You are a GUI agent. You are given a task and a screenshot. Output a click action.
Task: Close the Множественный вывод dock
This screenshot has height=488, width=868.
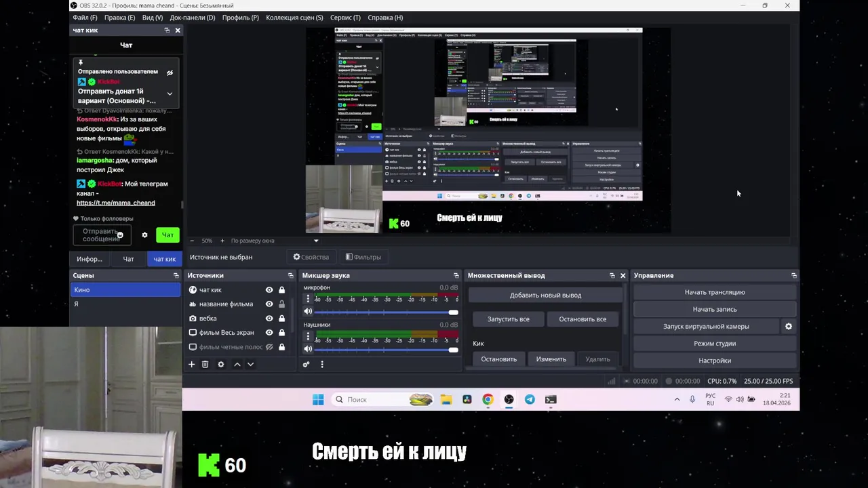[623, 276]
